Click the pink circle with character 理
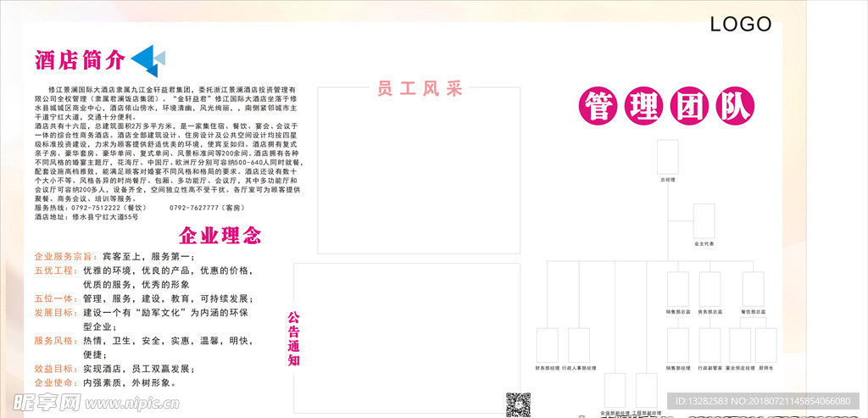 pyautogui.click(x=644, y=107)
